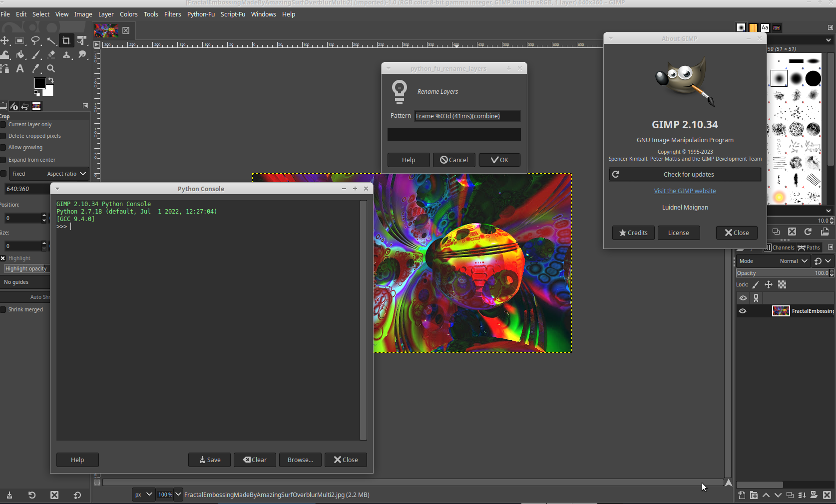The height and width of the screenshot is (504, 836).
Task: Open the layer Mode Normal dropdown
Action: (793, 261)
